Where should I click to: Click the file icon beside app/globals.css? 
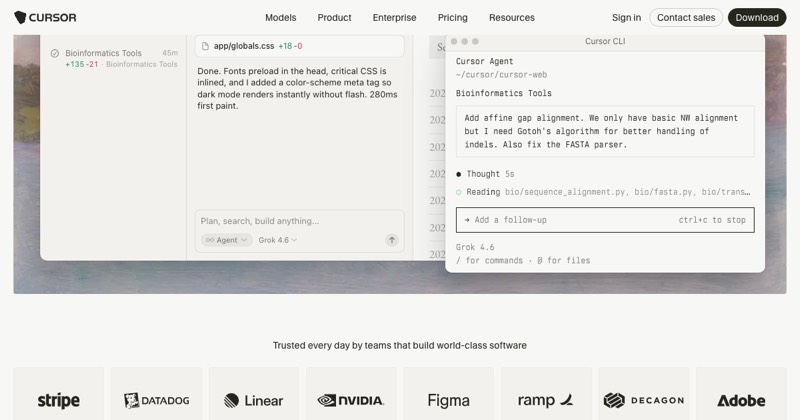point(205,46)
